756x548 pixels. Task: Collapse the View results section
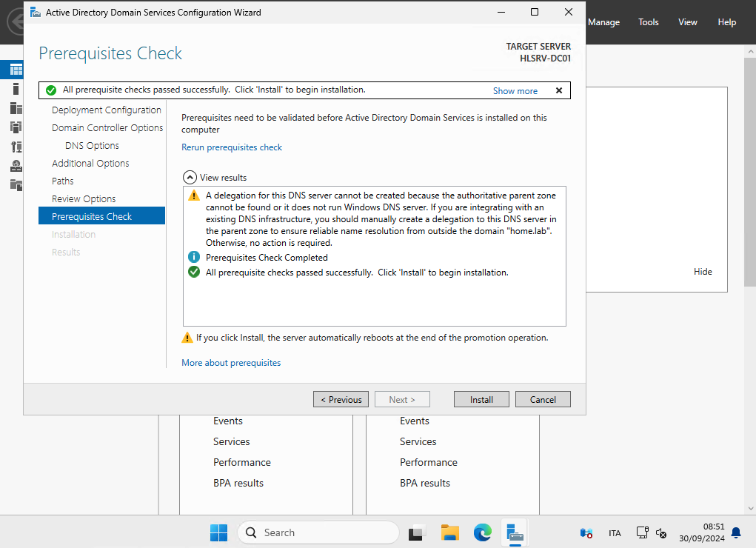(x=190, y=178)
